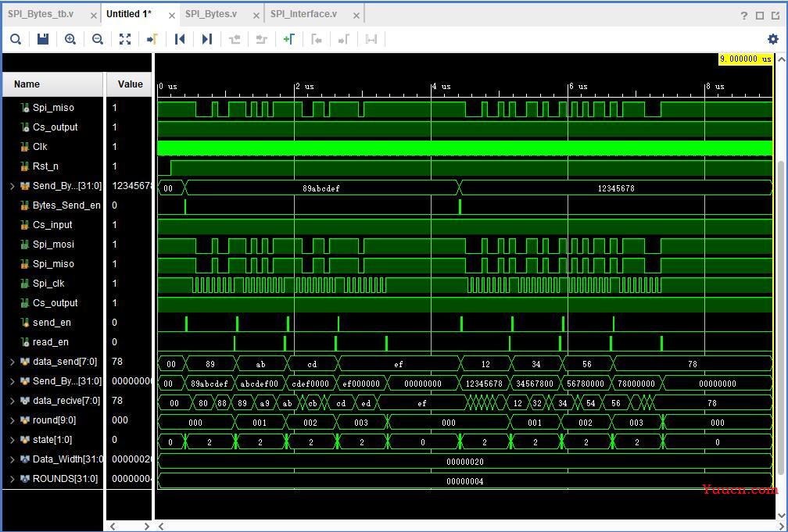The image size is (788, 532).
Task: Click the Go to Cursor icon
Action: (x=152, y=39)
